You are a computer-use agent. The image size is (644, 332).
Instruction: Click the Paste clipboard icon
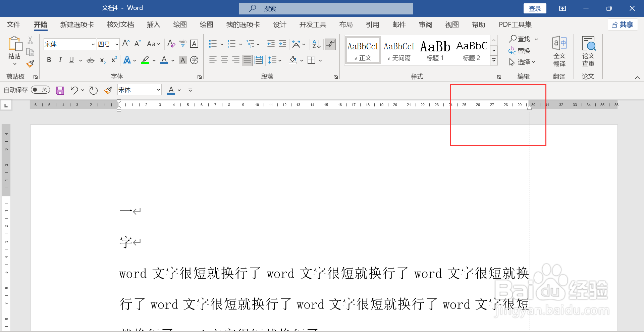pos(15,44)
